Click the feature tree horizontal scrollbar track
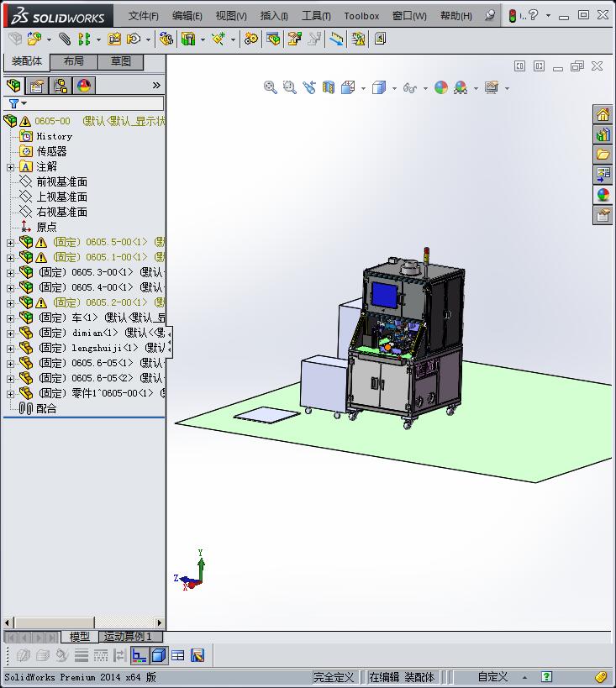The image size is (616, 688). [x=124, y=622]
